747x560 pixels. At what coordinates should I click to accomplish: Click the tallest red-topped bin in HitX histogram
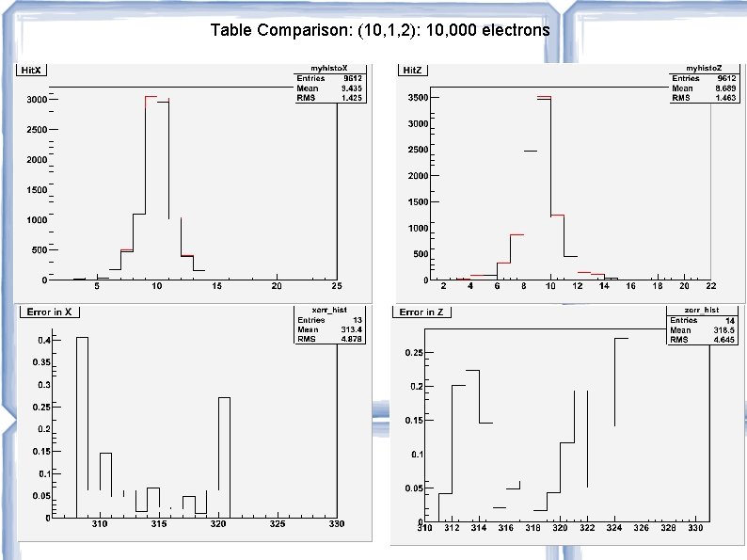(x=151, y=188)
